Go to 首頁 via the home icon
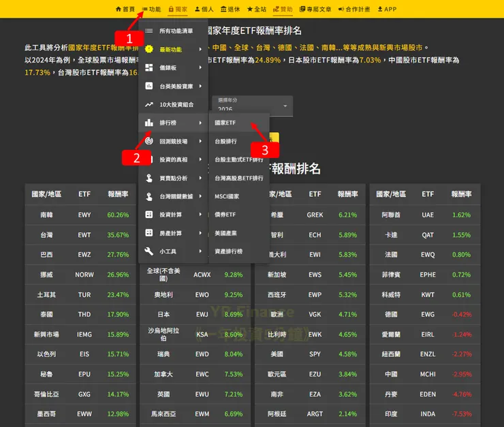The image size is (504, 427). [125, 9]
